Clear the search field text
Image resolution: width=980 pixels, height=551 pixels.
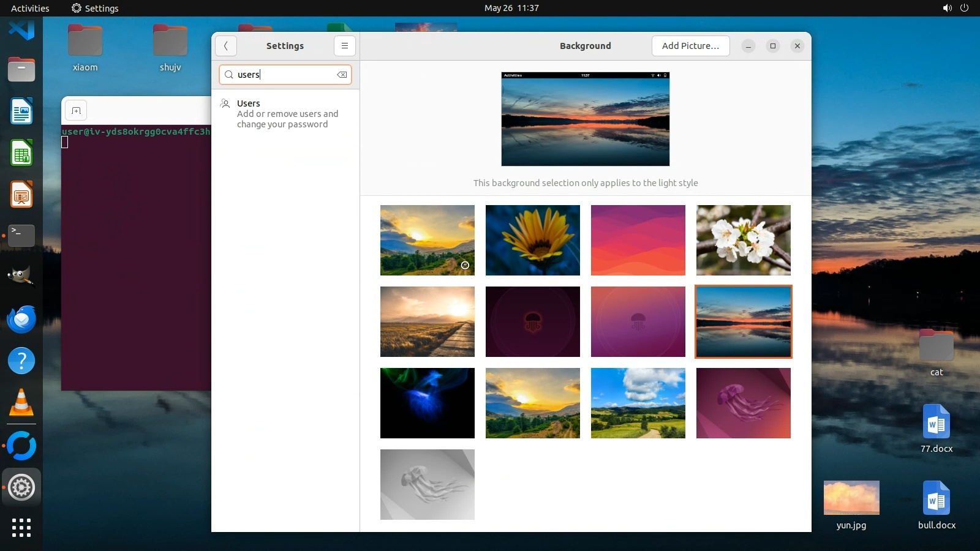pyautogui.click(x=342, y=75)
